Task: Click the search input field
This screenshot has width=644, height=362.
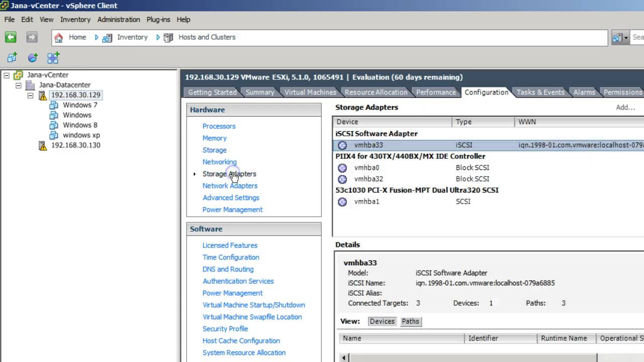Action: tap(637, 37)
